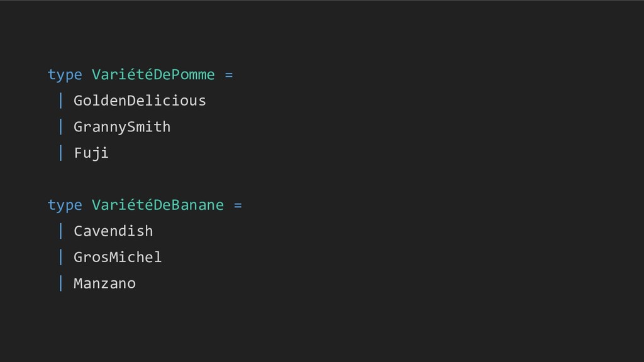Viewport: 644px width, 362px height.
Task: Click the GoldenDelicious case
Action: click(140, 101)
